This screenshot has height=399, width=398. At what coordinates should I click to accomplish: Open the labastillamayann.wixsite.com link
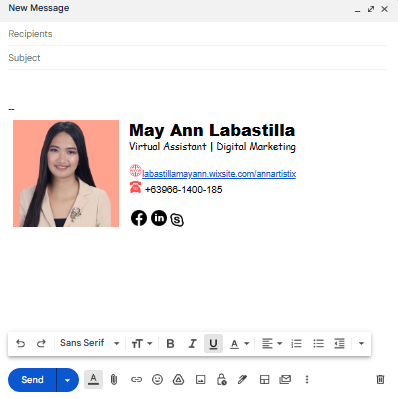(x=219, y=174)
